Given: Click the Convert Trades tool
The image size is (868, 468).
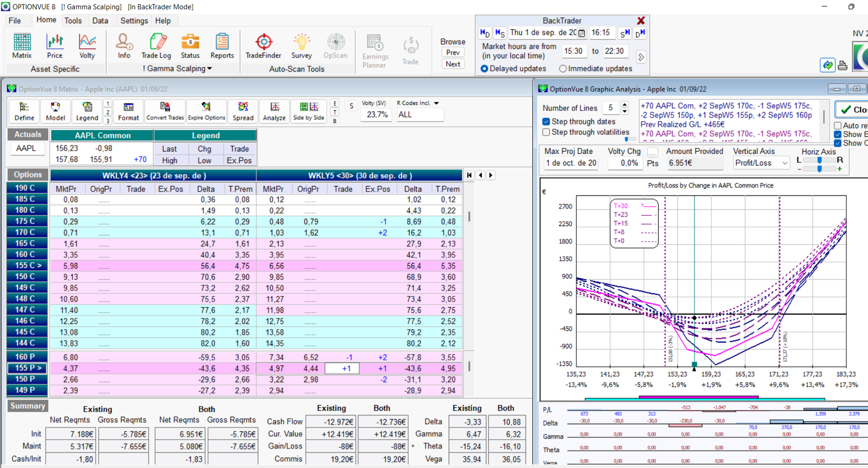Looking at the screenshot, I should click(165, 111).
